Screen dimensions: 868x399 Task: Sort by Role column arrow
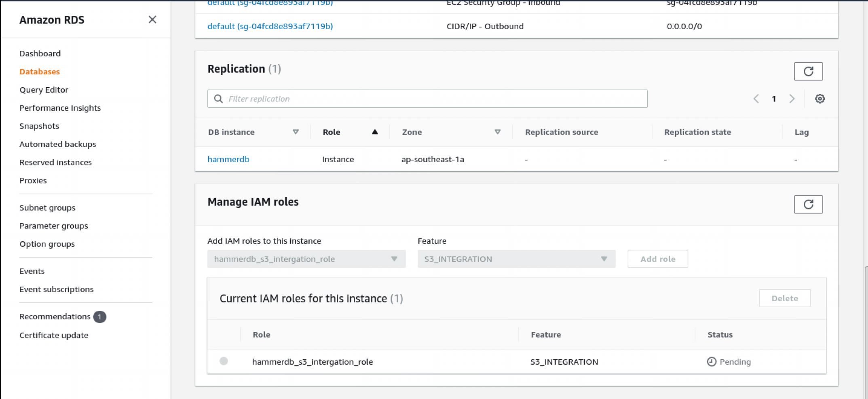pyautogui.click(x=375, y=132)
